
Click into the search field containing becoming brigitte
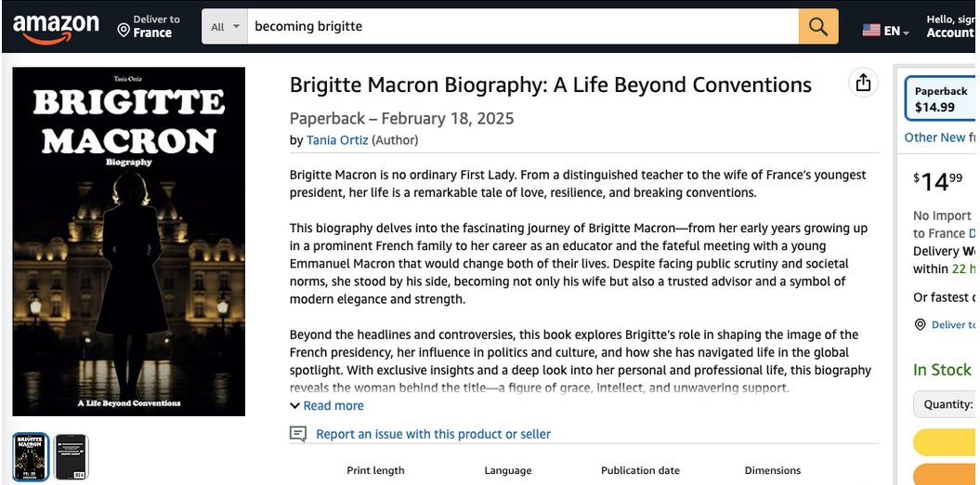click(x=522, y=26)
